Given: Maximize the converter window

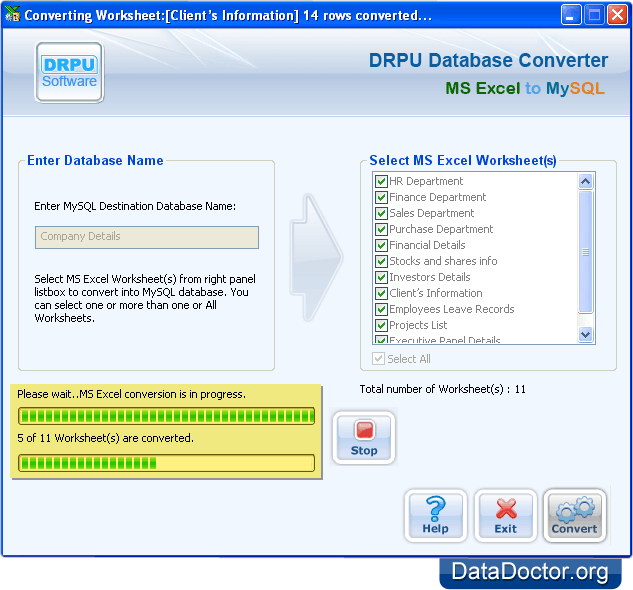Looking at the screenshot, I should click(594, 15).
